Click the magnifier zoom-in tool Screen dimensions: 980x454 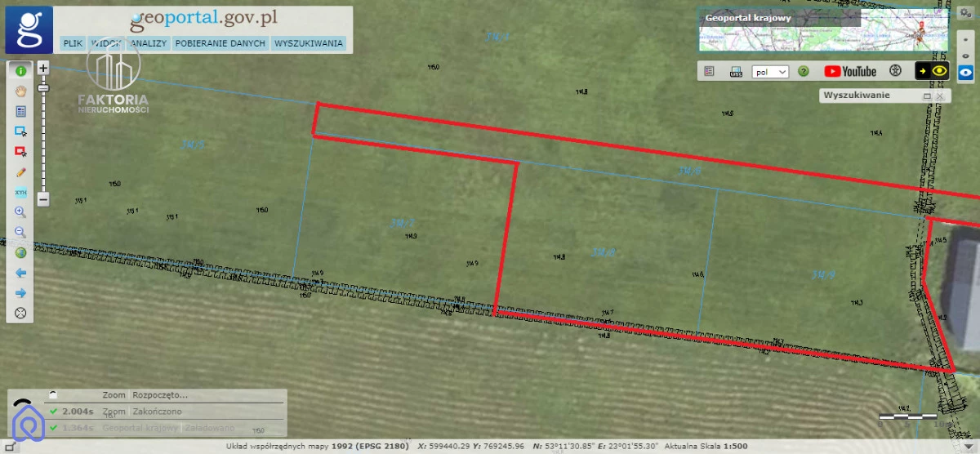tap(21, 212)
